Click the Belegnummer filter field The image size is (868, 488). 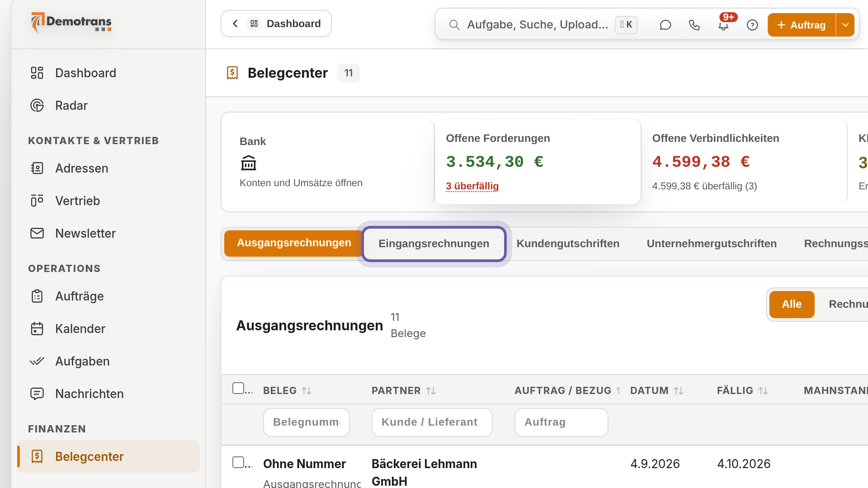pos(307,422)
